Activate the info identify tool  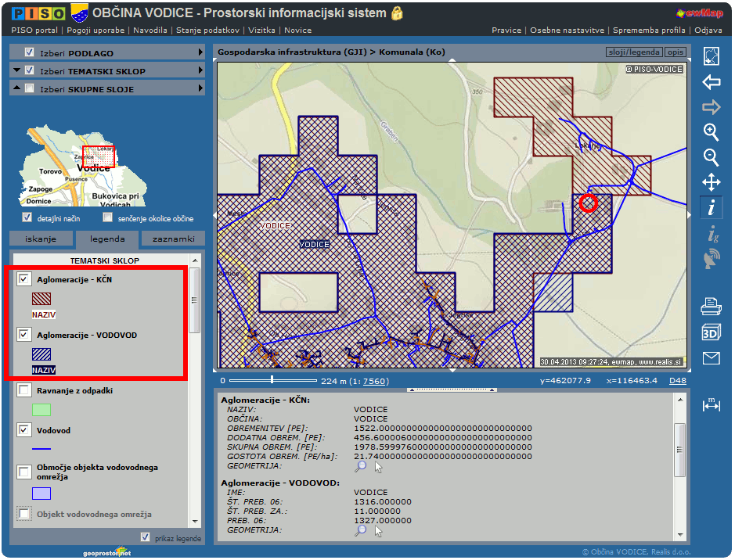[x=711, y=208]
